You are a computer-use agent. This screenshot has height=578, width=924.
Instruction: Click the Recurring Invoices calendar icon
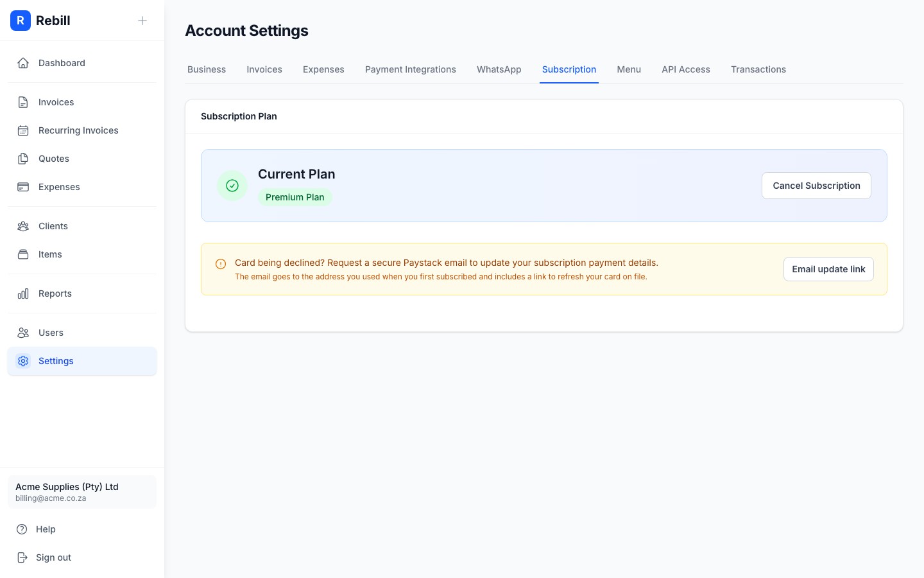pyautogui.click(x=23, y=130)
